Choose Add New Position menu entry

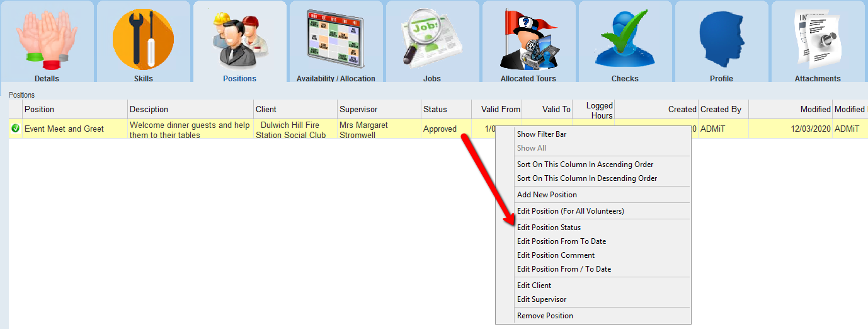547,195
